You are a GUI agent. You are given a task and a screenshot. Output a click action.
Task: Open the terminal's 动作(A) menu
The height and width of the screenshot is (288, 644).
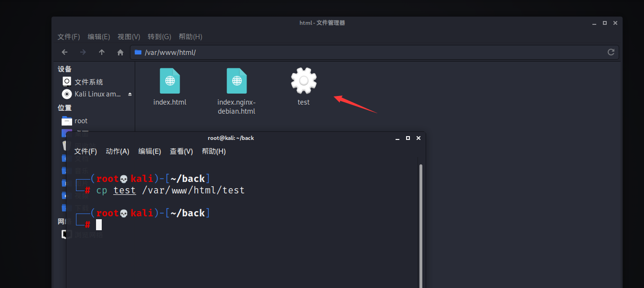pyautogui.click(x=118, y=151)
